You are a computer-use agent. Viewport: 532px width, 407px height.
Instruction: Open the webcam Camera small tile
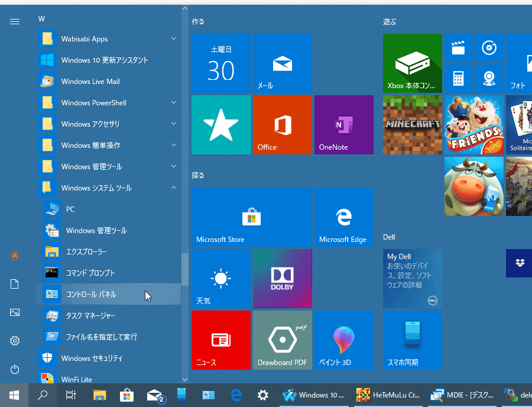489,79
